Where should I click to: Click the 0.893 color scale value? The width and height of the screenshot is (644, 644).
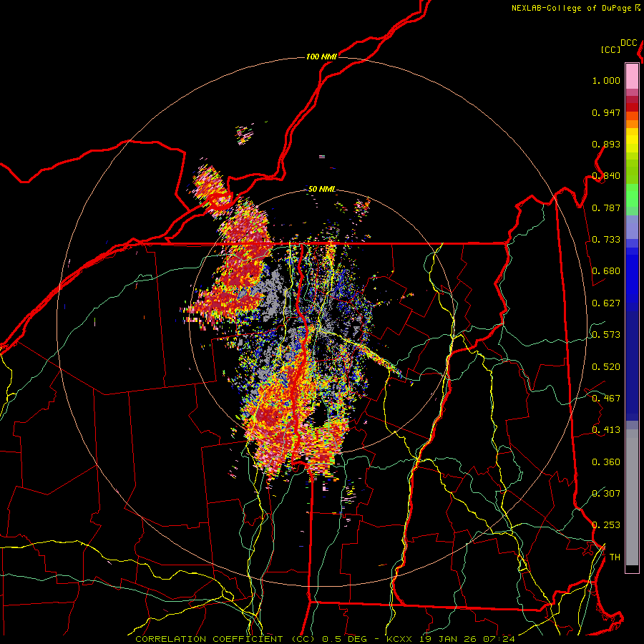(x=606, y=144)
